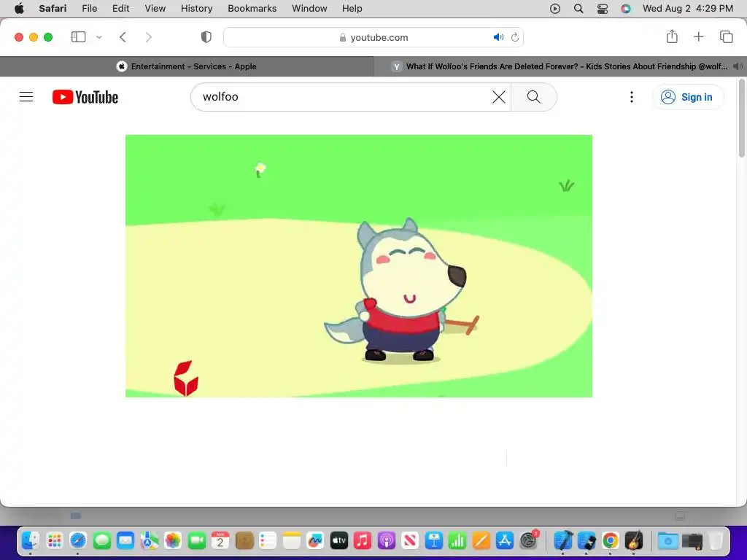Viewport: 747px width, 560px height.
Task: Open the YouTube guide hamburger menu
Action: point(26,97)
